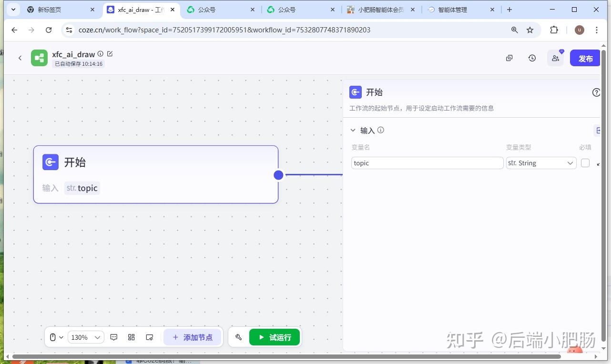The width and height of the screenshot is (611, 364).
Task: Click the topic variable name input field
Action: click(x=427, y=163)
